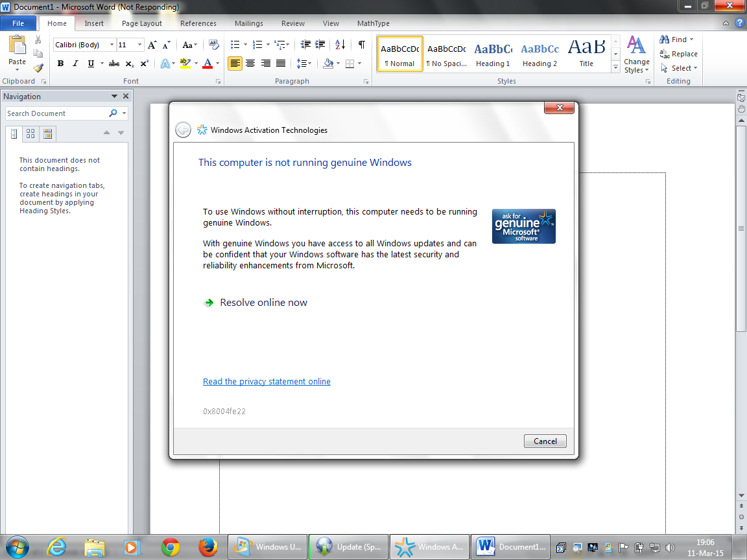Screen dimensions: 747x560
Task: Browse pages thumbnails in Navigation pane
Action: pyautogui.click(x=30, y=134)
